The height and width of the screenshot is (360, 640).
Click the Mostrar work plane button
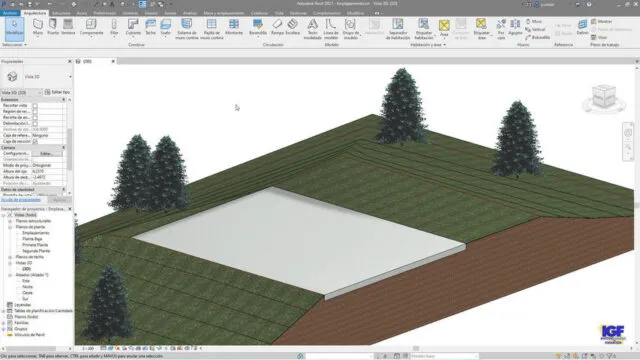pos(602,21)
